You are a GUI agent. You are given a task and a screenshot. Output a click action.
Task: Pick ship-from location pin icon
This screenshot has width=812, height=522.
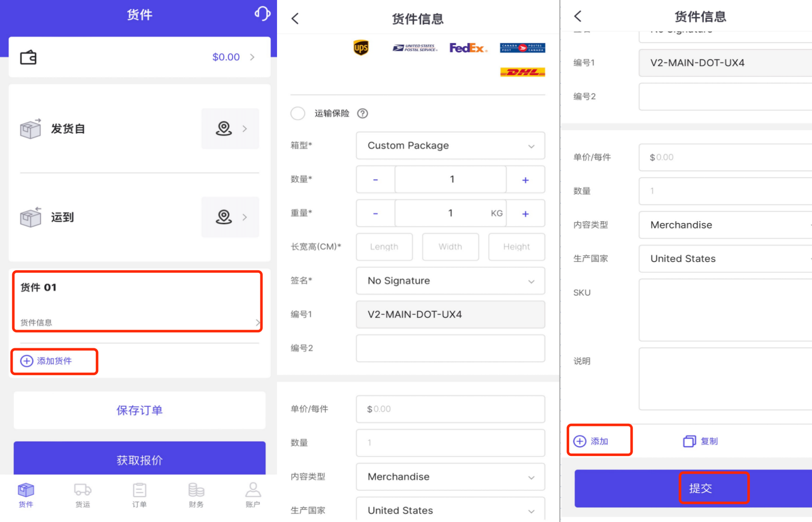coord(224,128)
